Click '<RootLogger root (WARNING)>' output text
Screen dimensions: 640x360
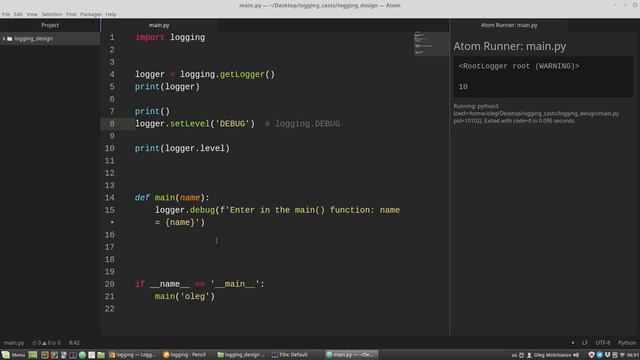pyautogui.click(x=519, y=66)
